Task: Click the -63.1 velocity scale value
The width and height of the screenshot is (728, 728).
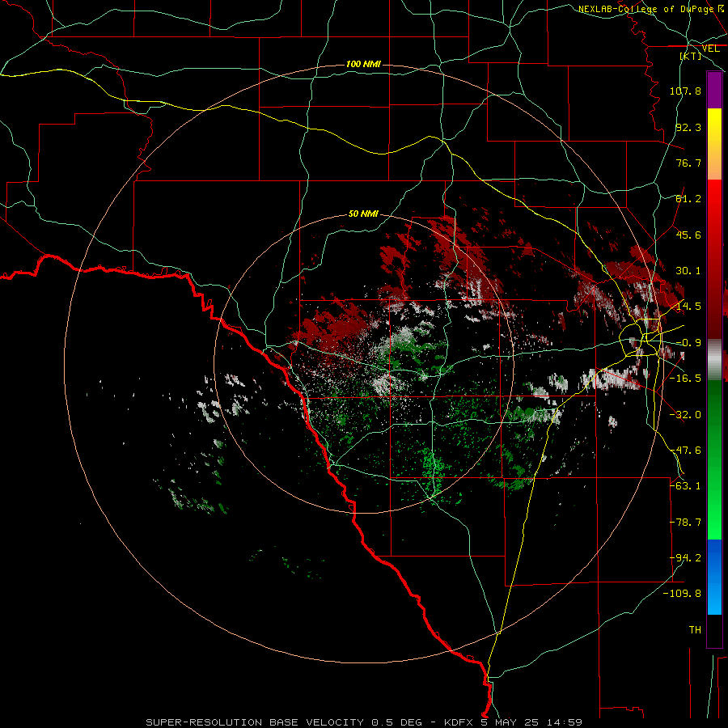Action: pyautogui.click(x=685, y=486)
